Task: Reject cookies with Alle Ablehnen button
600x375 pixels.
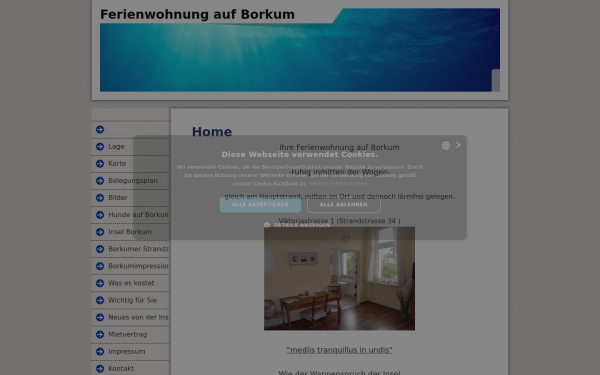Action: 344,205
